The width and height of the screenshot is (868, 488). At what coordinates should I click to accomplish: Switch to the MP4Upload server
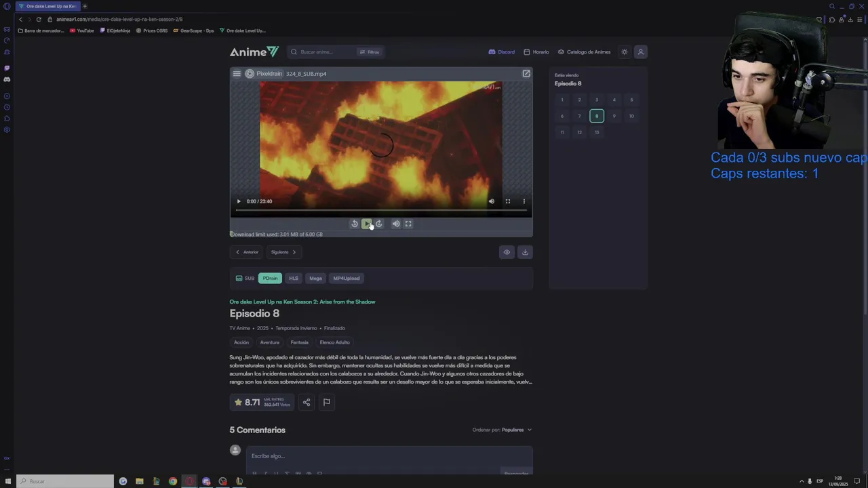coord(346,279)
